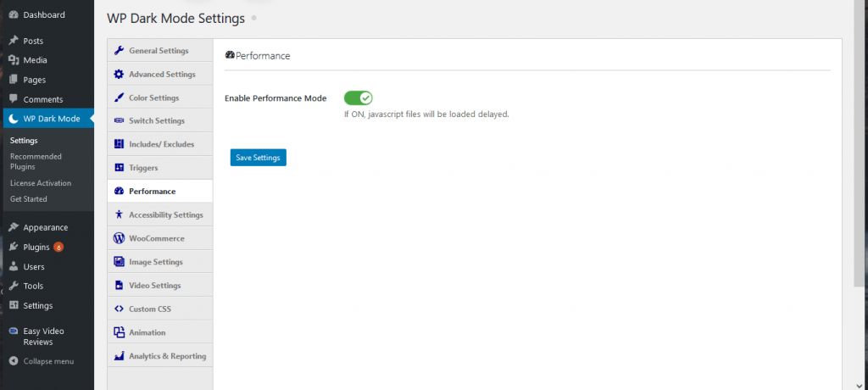
Task: Click the WP Dark Mode Settings heading
Action: tap(175, 19)
